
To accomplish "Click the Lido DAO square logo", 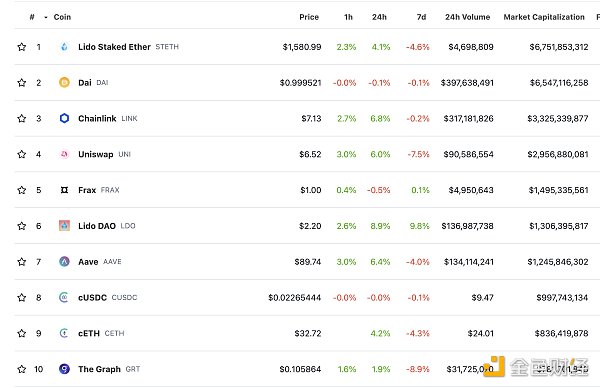I will click(x=64, y=226).
